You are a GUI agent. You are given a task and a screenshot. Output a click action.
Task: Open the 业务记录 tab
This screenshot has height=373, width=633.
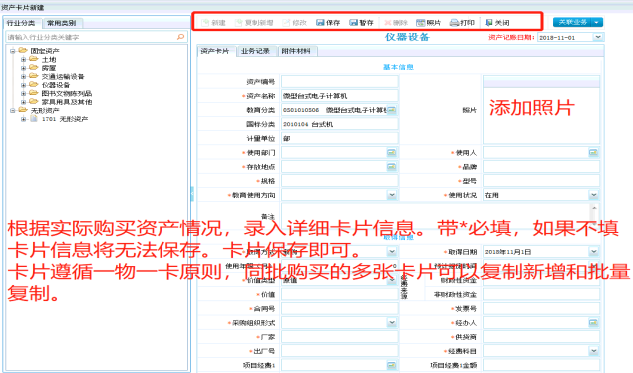click(255, 51)
